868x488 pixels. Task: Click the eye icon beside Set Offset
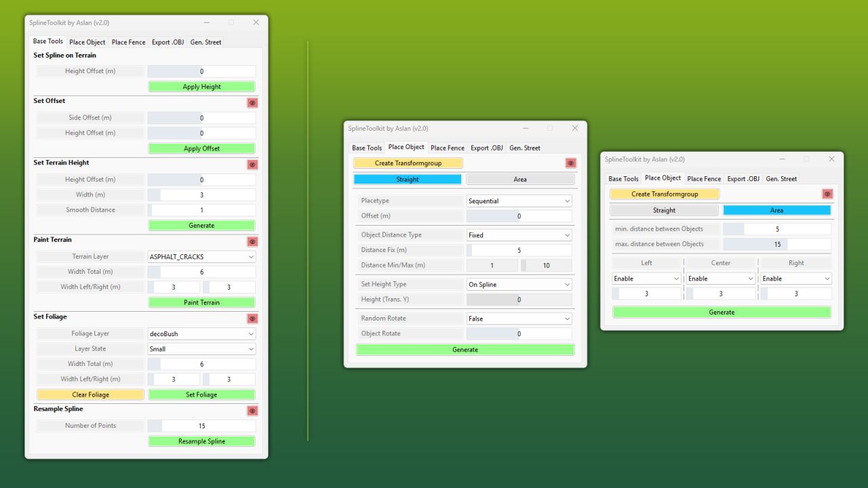252,103
